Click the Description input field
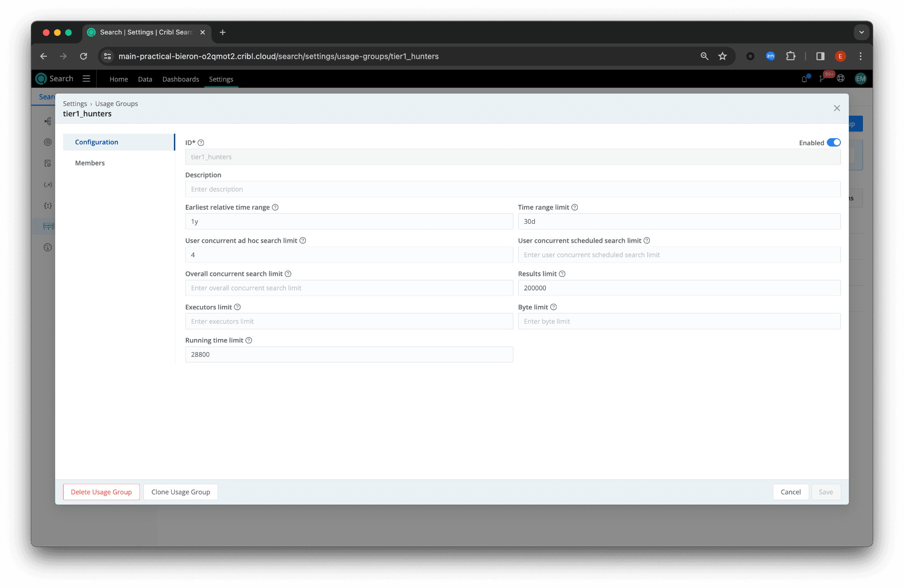The image size is (904, 588). (x=512, y=189)
